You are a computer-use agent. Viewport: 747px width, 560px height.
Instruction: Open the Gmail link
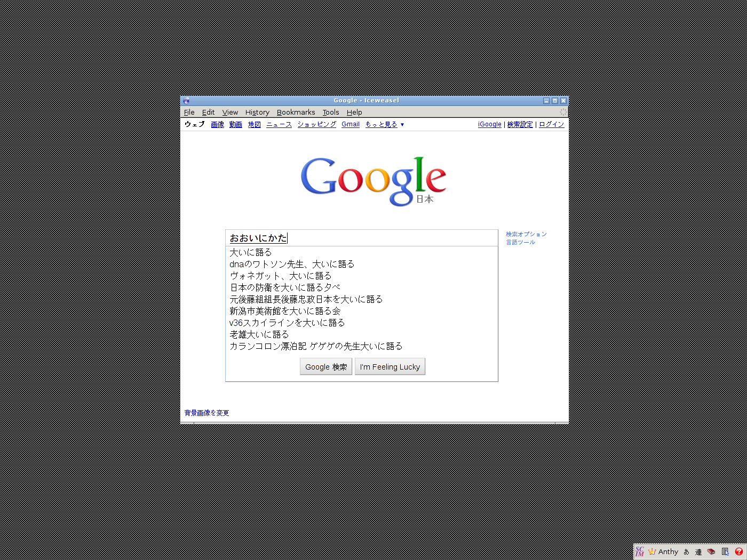click(x=351, y=124)
